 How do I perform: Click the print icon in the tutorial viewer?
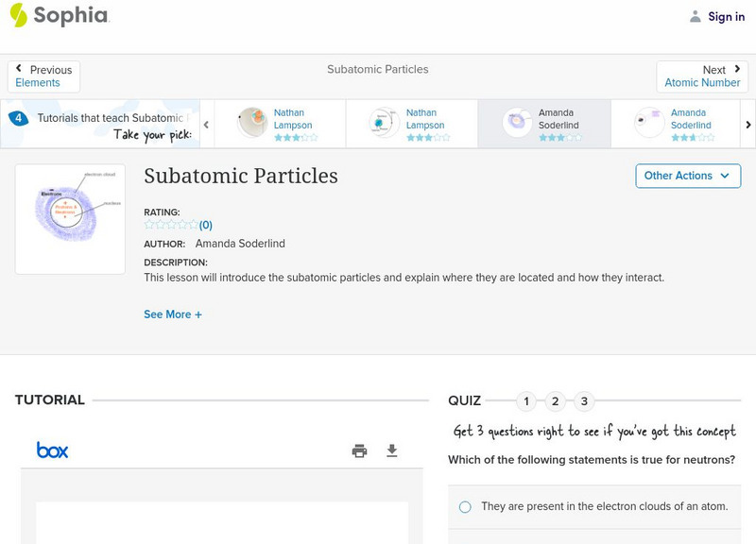[x=359, y=450]
